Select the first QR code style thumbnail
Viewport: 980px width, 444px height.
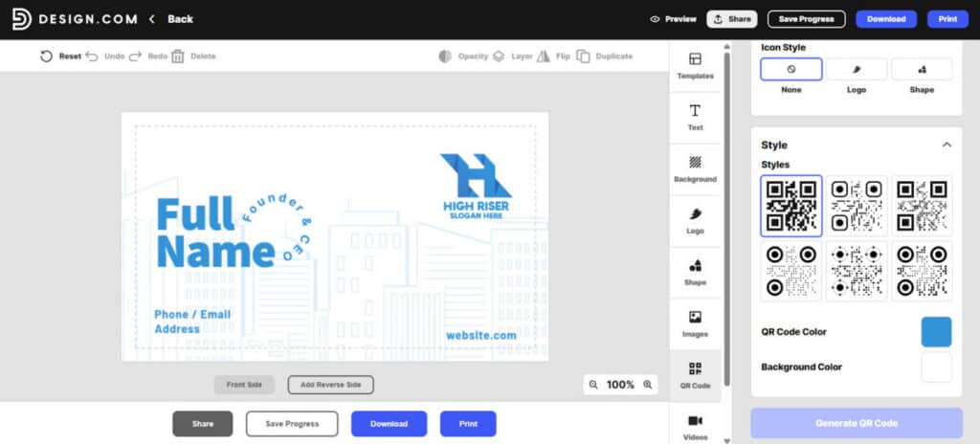click(x=791, y=205)
